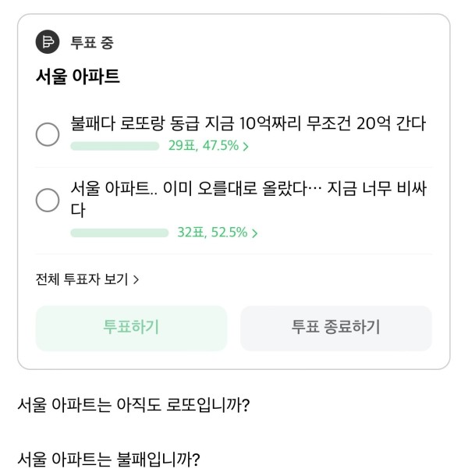Click the 투표 중 status label
The image size is (468, 476).
pos(92,42)
